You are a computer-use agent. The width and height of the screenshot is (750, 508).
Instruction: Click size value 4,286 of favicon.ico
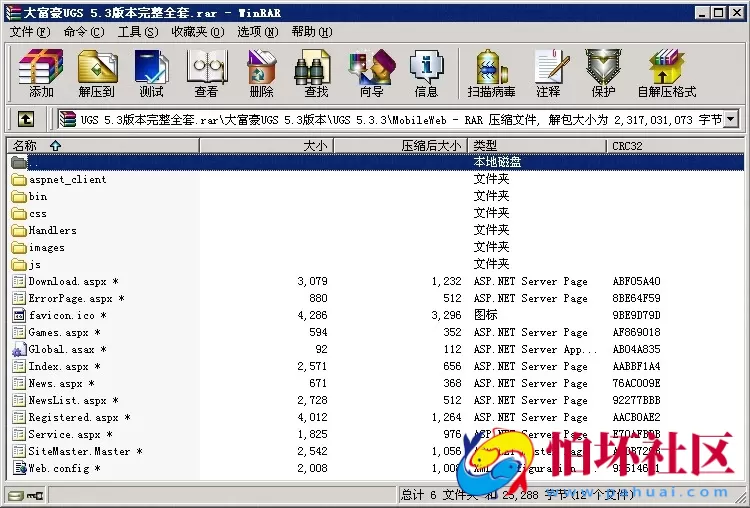tap(312, 315)
